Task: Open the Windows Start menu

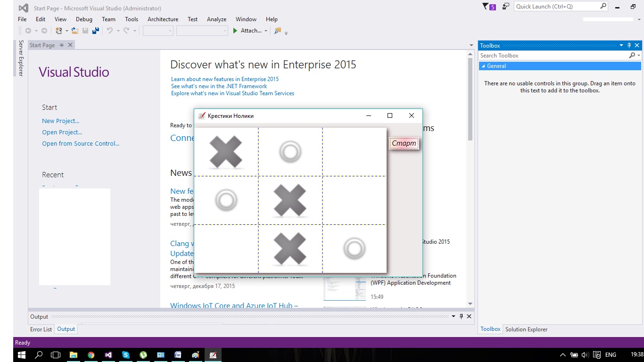Action: click(x=22, y=355)
